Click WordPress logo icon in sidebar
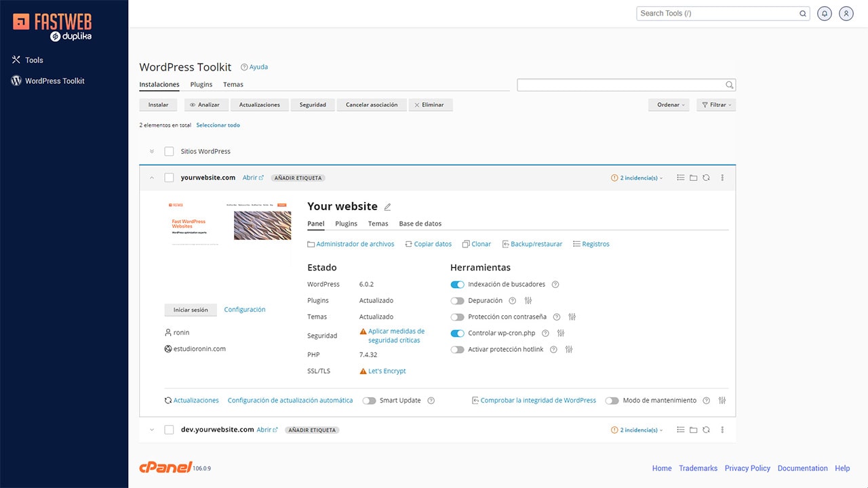 (x=16, y=81)
